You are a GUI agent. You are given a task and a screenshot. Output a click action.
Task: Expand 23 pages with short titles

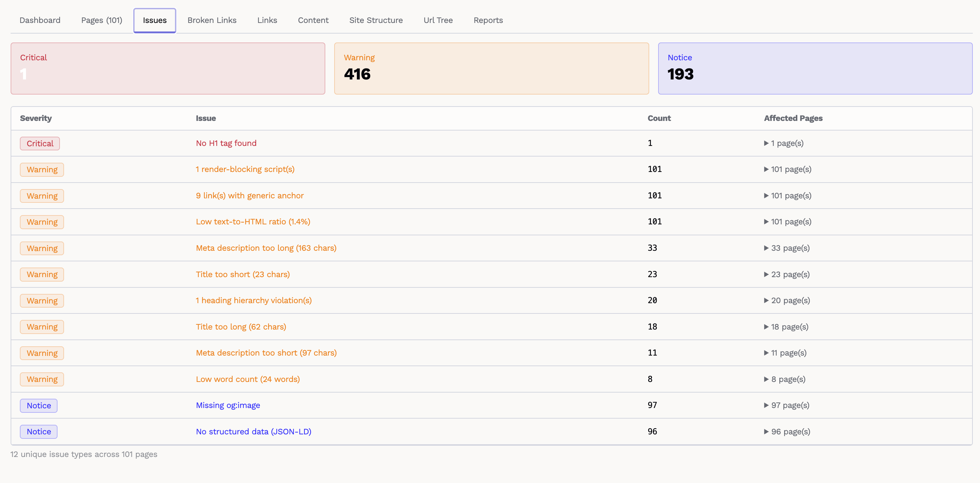click(787, 274)
